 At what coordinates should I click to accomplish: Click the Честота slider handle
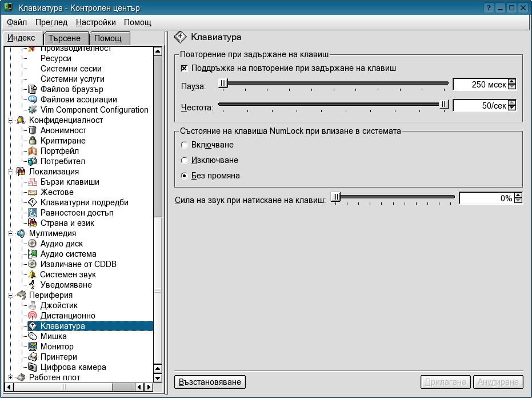pyautogui.click(x=444, y=104)
